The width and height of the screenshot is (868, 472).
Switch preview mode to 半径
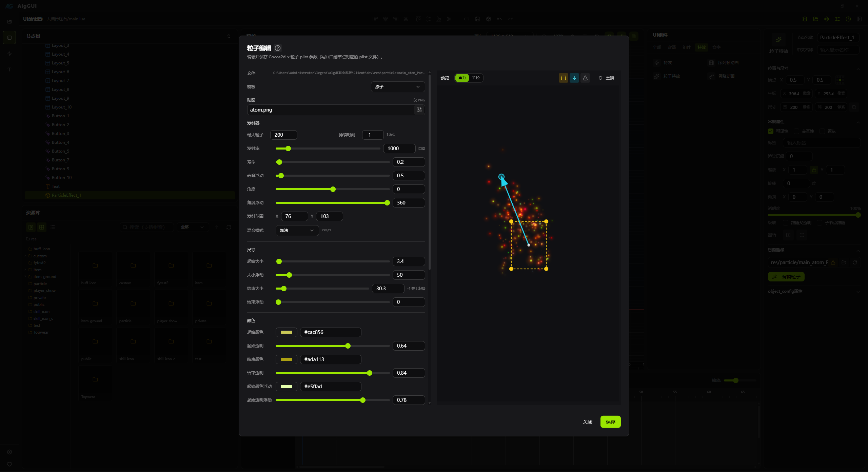(x=476, y=78)
